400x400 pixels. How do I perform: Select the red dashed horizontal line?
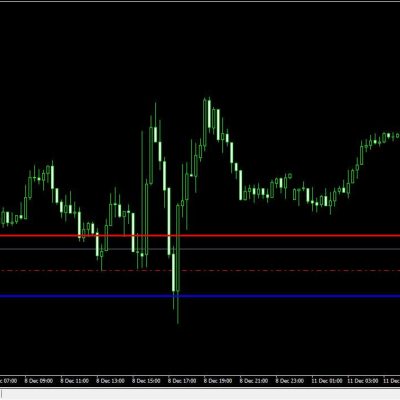pos(200,270)
